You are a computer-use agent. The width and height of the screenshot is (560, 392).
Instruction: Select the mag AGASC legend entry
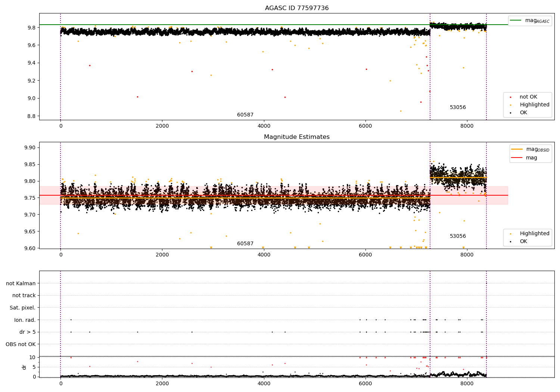click(530, 21)
